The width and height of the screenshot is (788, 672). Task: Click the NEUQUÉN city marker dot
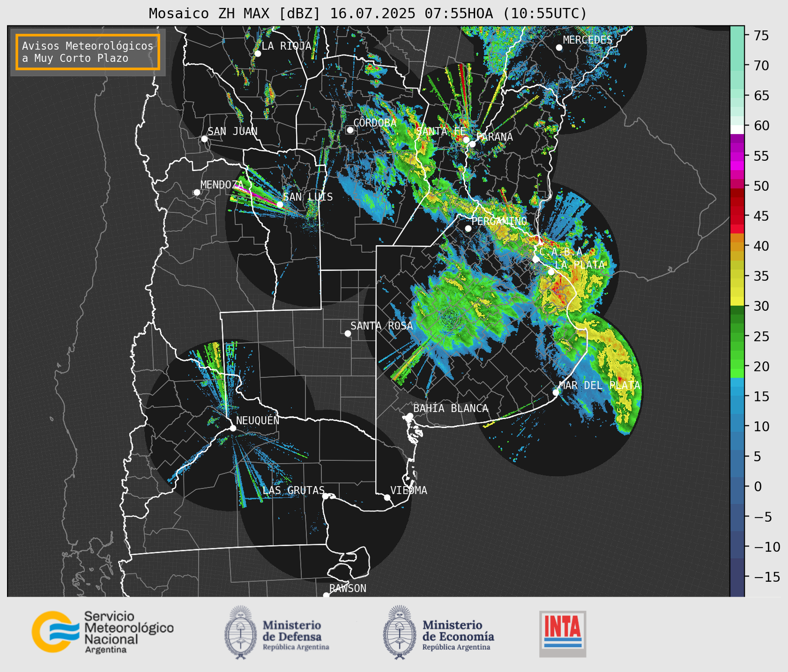pyautogui.click(x=233, y=428)
